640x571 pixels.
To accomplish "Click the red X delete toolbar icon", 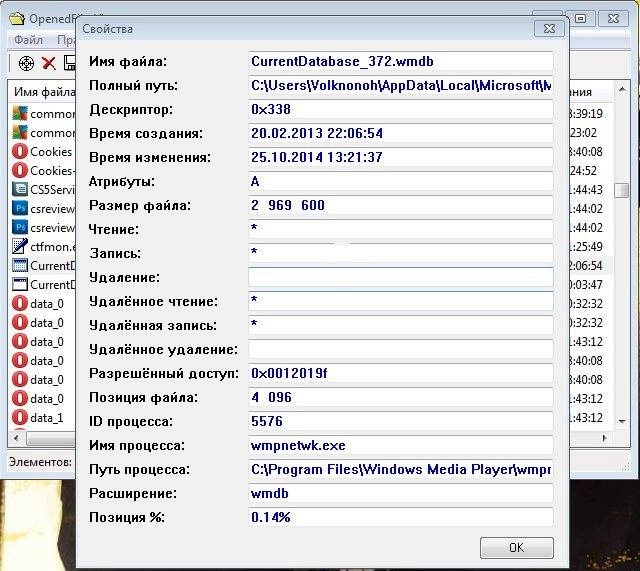I will (x=49, y=63).
